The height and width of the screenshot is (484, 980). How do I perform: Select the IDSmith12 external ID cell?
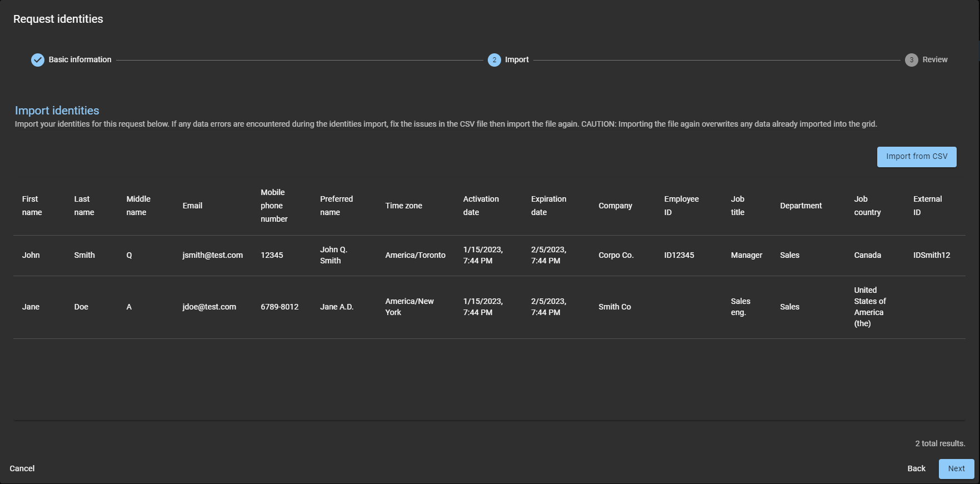click(x=931, y=255)
